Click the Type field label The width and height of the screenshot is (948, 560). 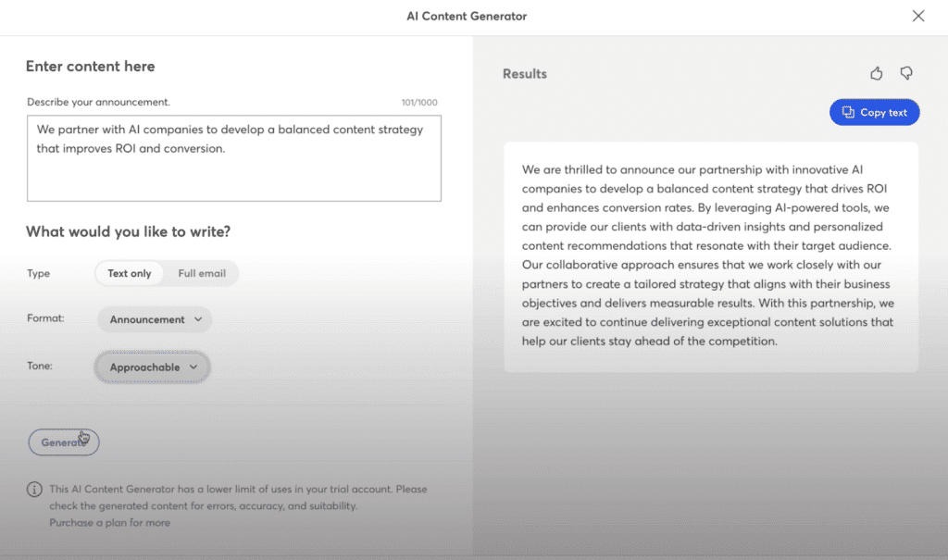tap(38, 273)
